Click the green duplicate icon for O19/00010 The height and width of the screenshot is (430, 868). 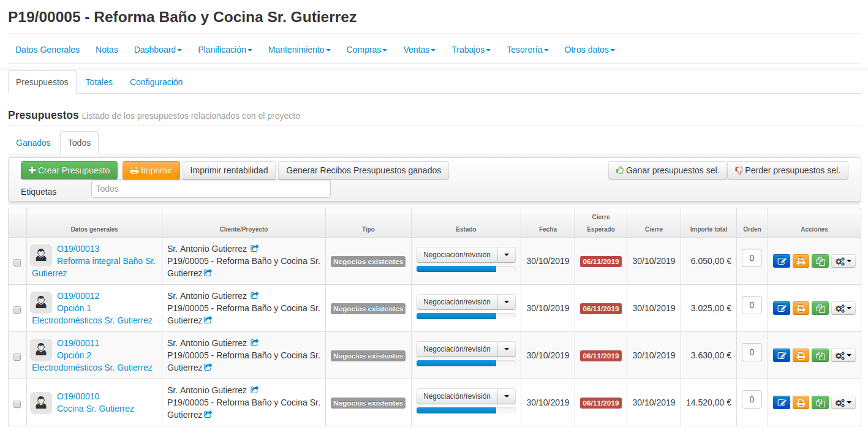(x=820, y=402)
